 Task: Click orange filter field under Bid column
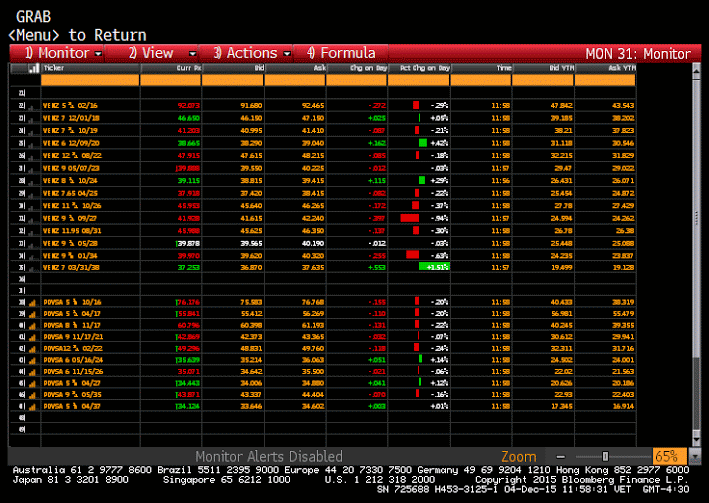pos(233,81)
